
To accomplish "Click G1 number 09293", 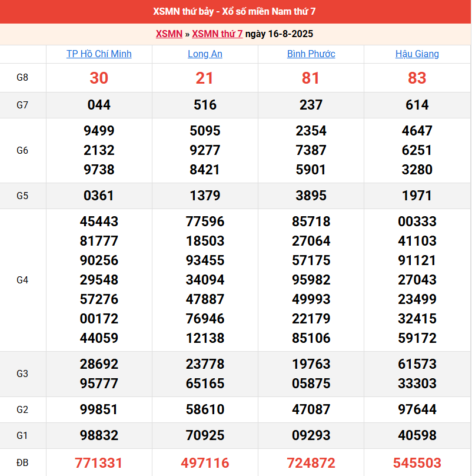I will pyautogui.click(x=311, y=435).
